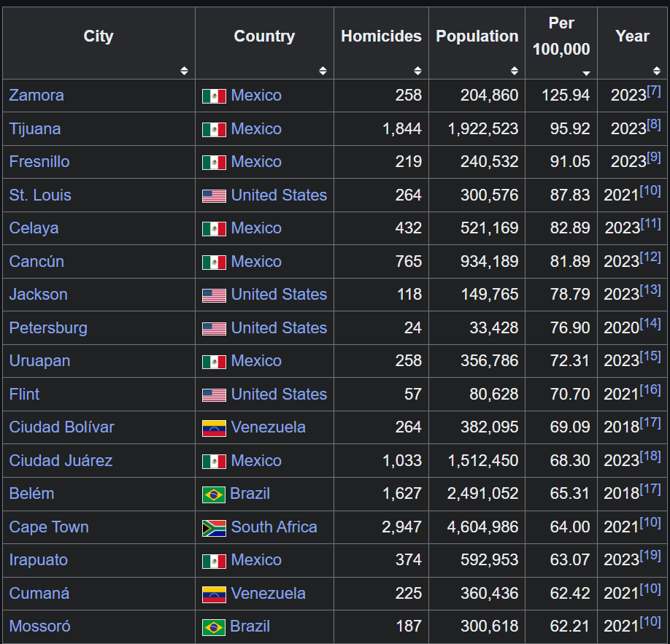Open Venezuela link in Ciudad Bolívar row

tap(268, 427)
